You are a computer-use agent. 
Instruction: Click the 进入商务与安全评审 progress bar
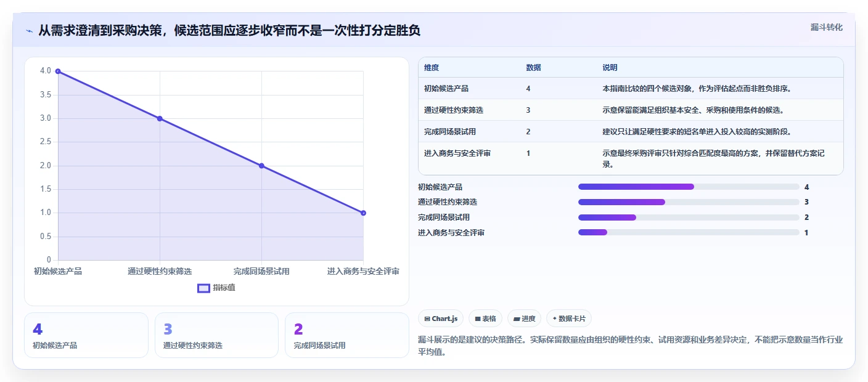point(689,232)
